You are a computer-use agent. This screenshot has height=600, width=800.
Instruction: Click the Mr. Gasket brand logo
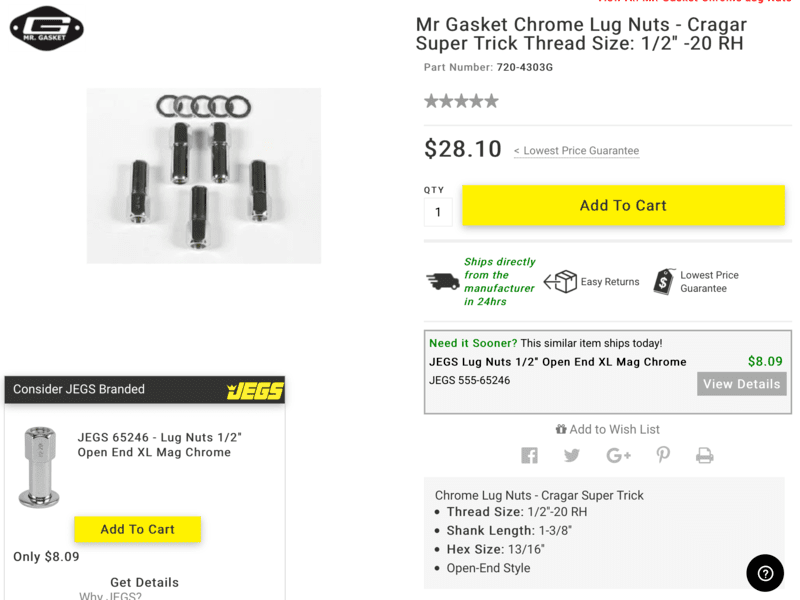(47, 28)
